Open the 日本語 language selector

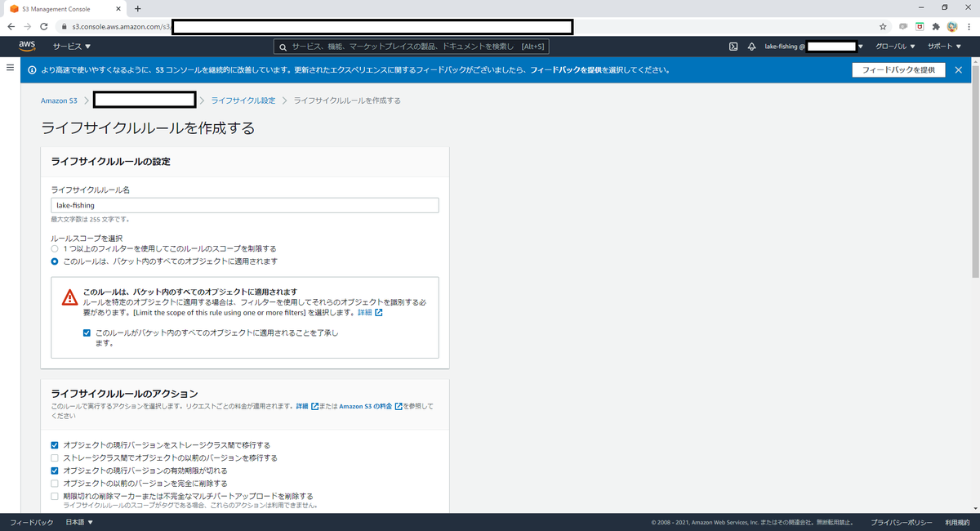[x=79, y=522]
